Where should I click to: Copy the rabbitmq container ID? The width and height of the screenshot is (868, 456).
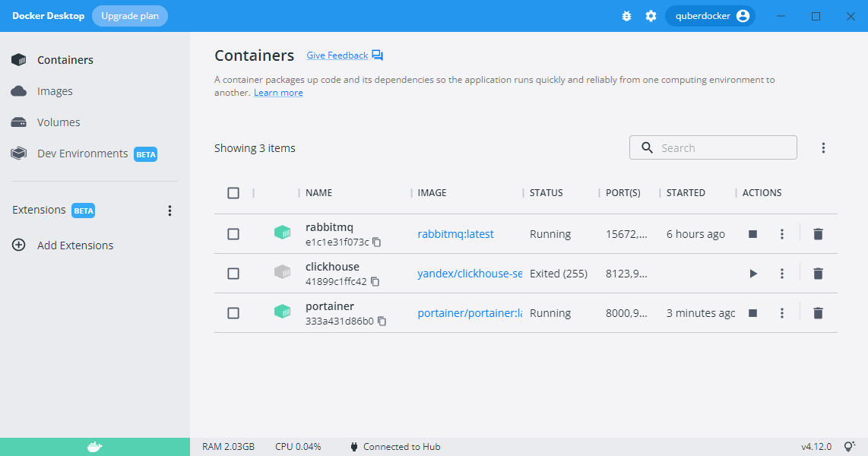376,242
